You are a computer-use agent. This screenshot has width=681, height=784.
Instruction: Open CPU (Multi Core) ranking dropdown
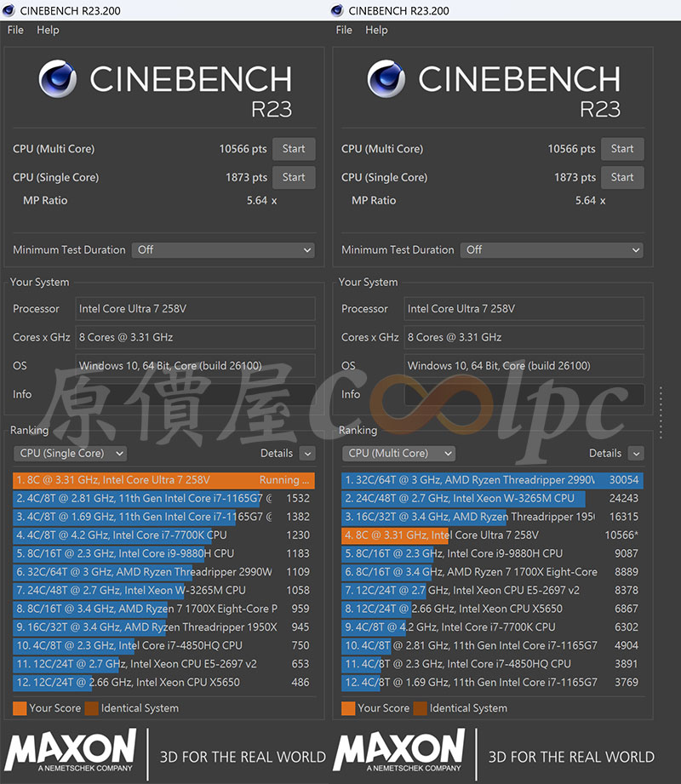(398, 454)
